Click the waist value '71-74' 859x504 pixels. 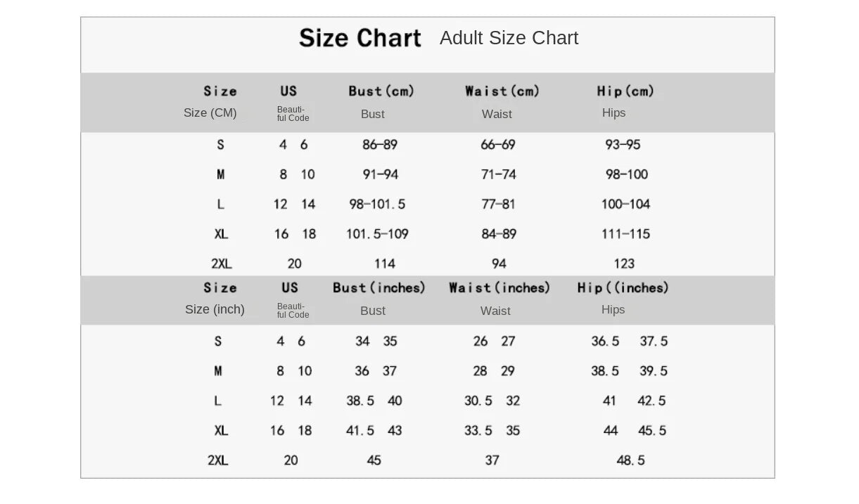pos(498,174)
